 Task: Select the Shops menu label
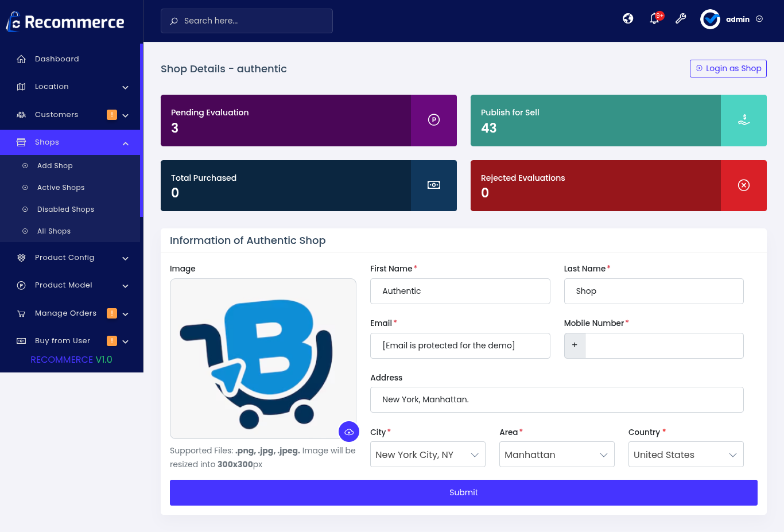pos(47,142)
